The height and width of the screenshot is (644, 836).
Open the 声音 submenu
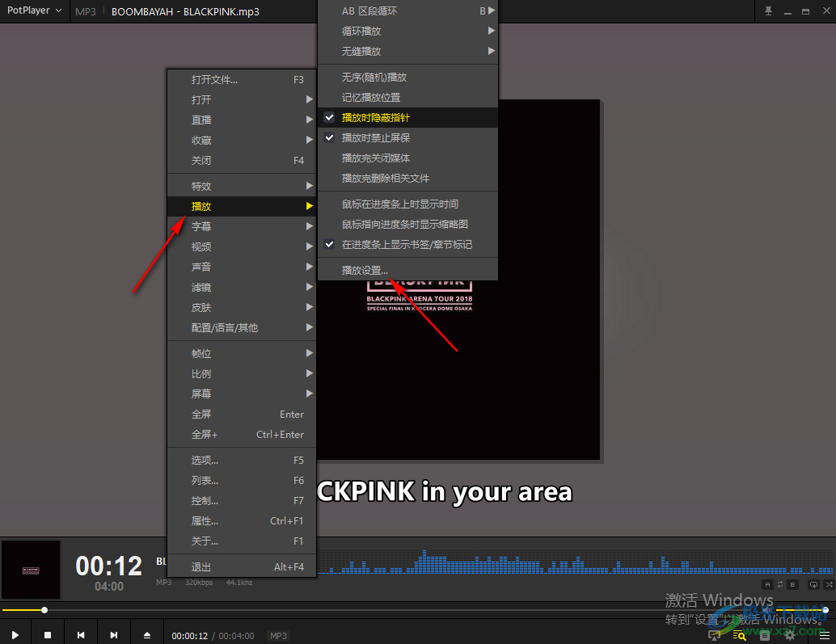point(242,267)
